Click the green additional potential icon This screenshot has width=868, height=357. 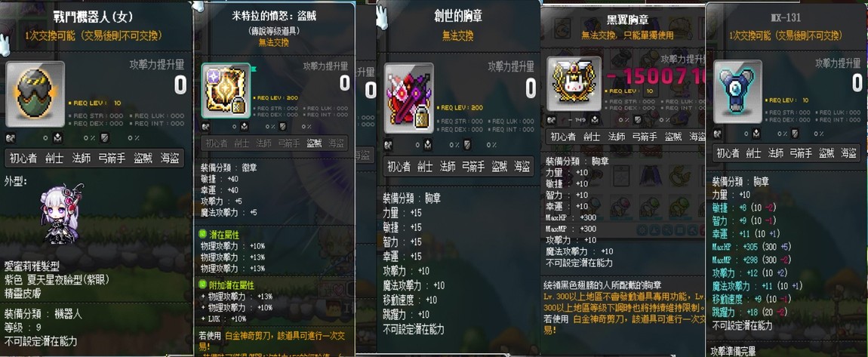205,285
